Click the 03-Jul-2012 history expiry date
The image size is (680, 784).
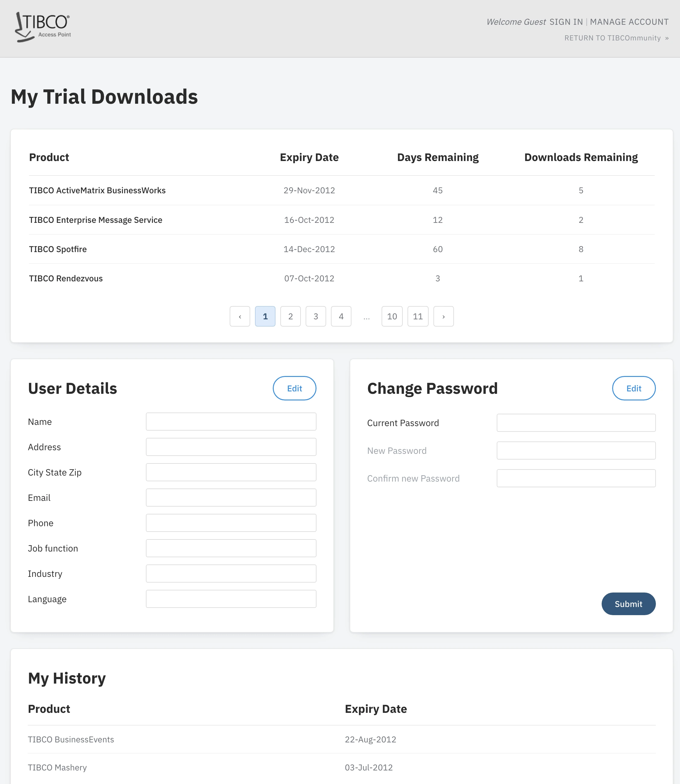[368, 768]
